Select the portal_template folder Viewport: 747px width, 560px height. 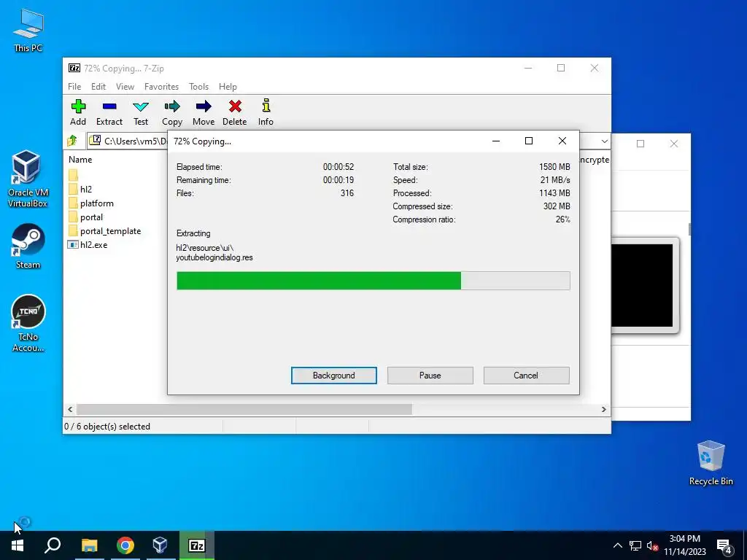point(104,231)
